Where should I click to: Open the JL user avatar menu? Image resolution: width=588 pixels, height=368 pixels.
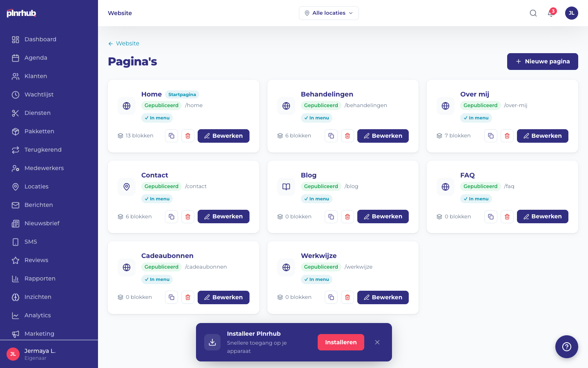571,13
